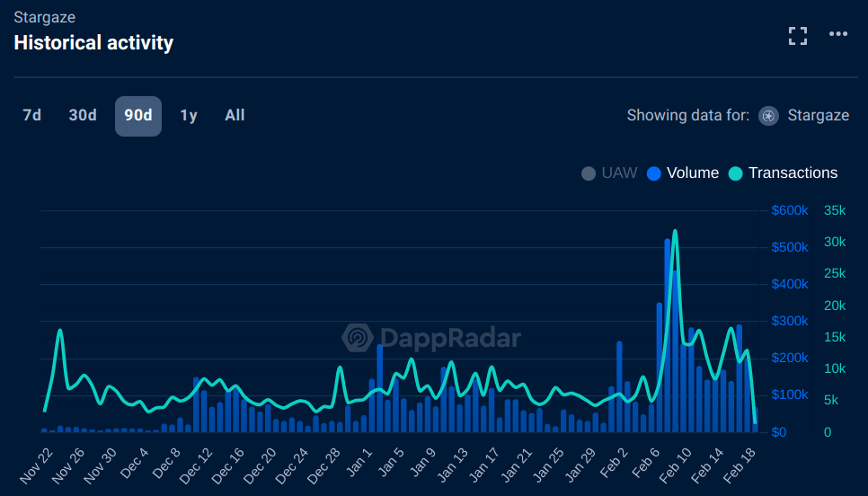Viewport: 868px width, 496px height.
Task: Click the 15k transactions axis label
Action: [x=835, y=337]
